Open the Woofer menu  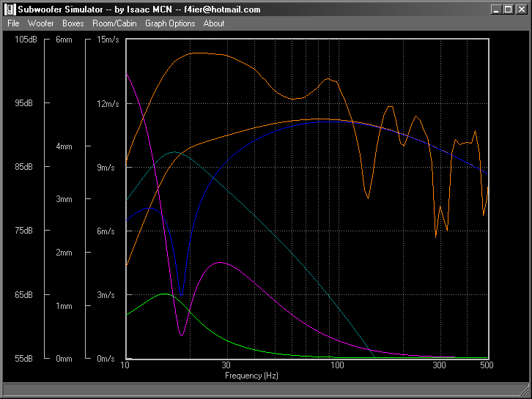coord(41,23)
